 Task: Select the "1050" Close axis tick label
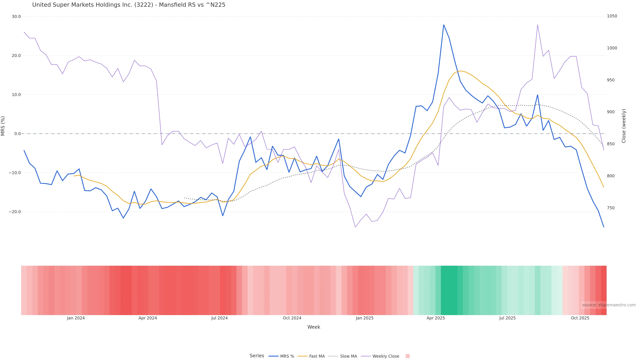tap(612, 16)
